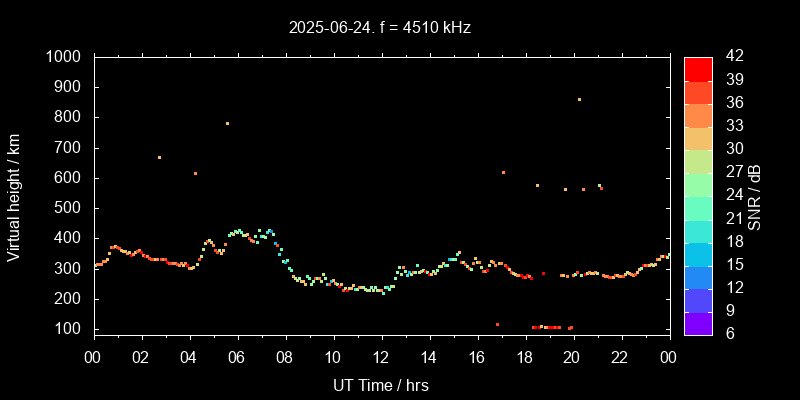
Task: Choose the blue 12–15 dB colorbar band
Action: tap(698, 276)
